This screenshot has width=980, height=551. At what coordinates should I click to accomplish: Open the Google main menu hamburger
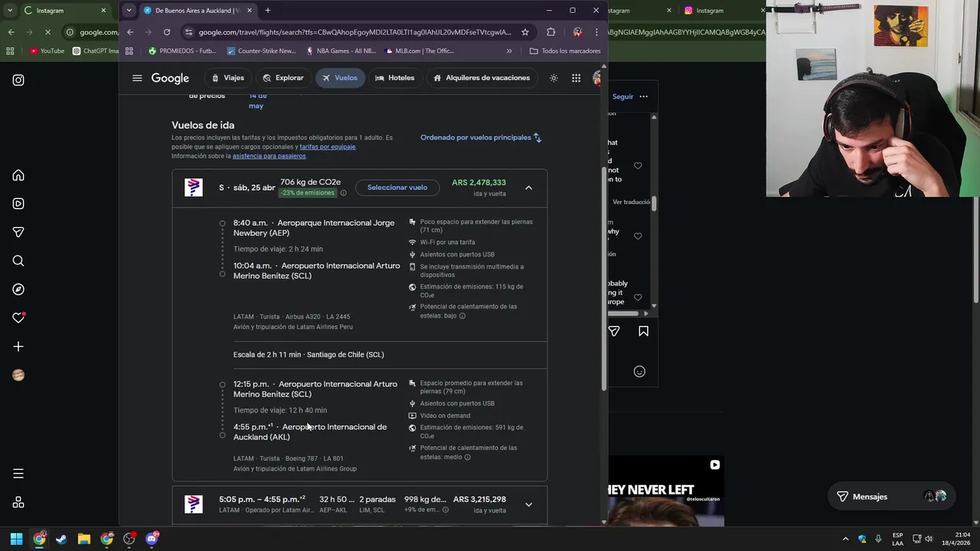tap(137, 78)
